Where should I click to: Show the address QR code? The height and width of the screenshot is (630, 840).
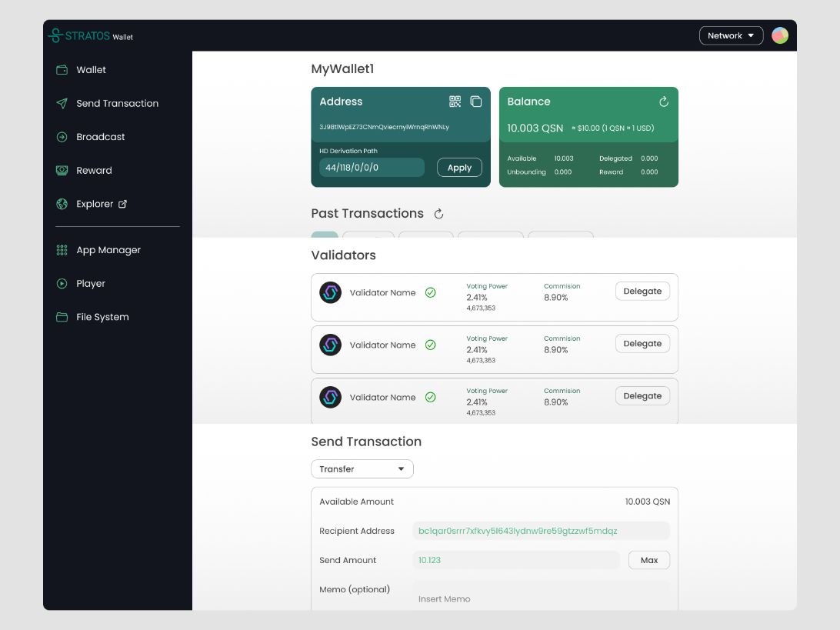pyautogui.click(x=455, y=102)
